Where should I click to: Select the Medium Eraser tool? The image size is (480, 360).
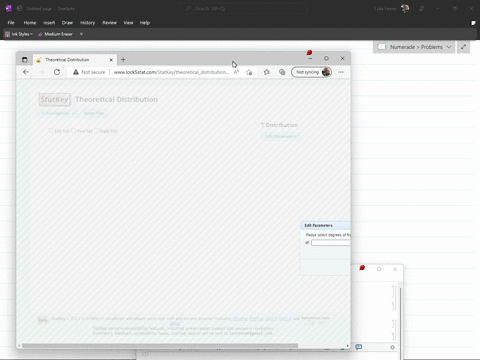pos(55,34)
